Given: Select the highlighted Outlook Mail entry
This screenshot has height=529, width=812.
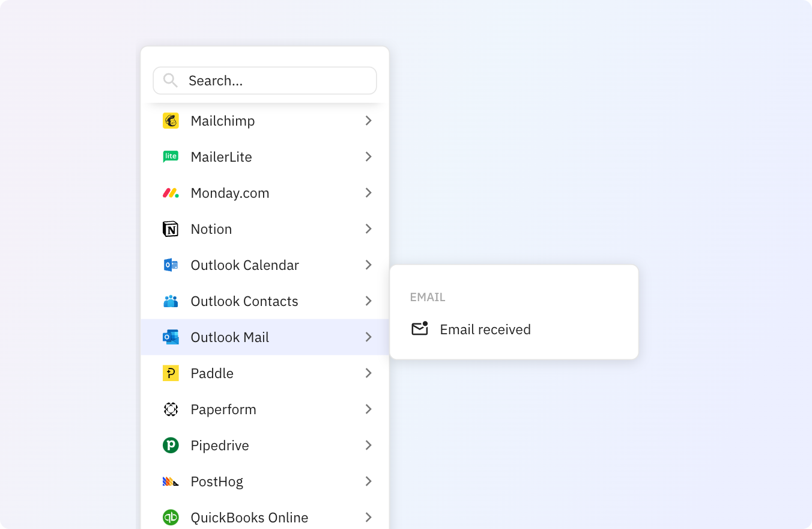Looking at the screenshot, I should [265, 337].
